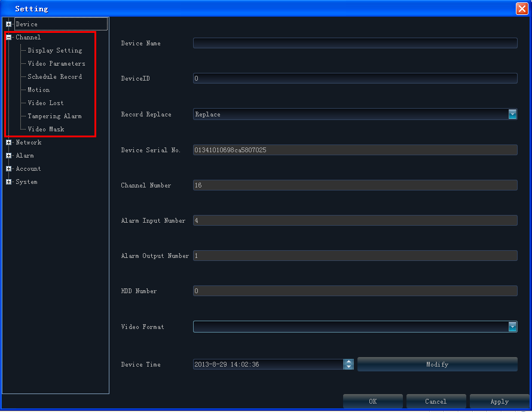The image size is (532, 412).
Task: Click the Record Replace label
Action: pyautogui.click(x=146, y=114)
